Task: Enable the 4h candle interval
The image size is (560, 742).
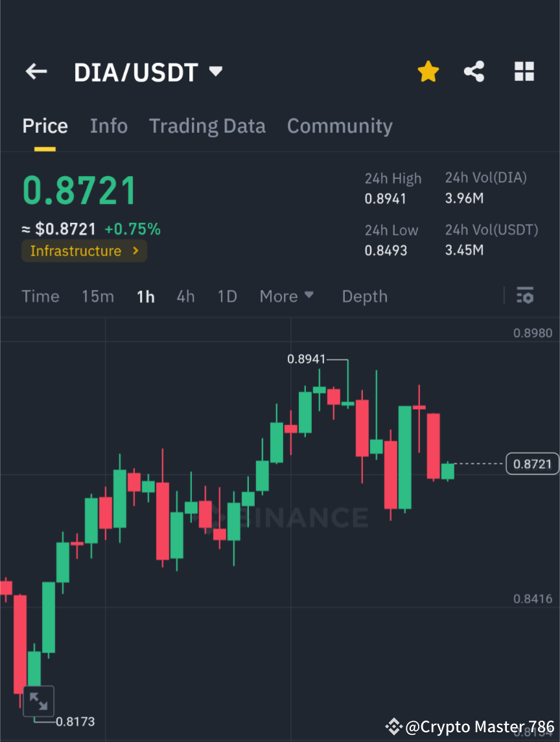Action: [x=185, y=296]
